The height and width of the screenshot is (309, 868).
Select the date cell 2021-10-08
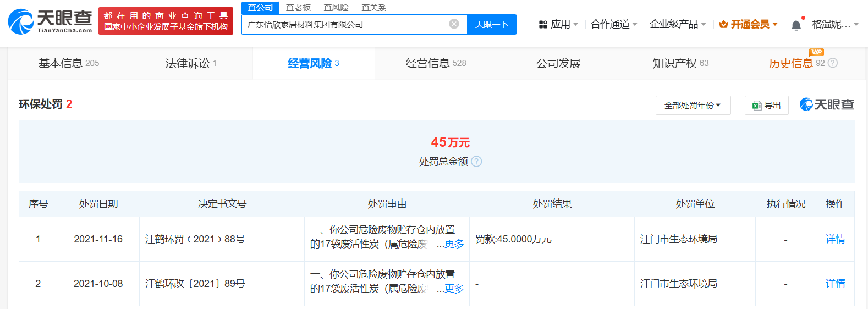click(x=98, y=284)
